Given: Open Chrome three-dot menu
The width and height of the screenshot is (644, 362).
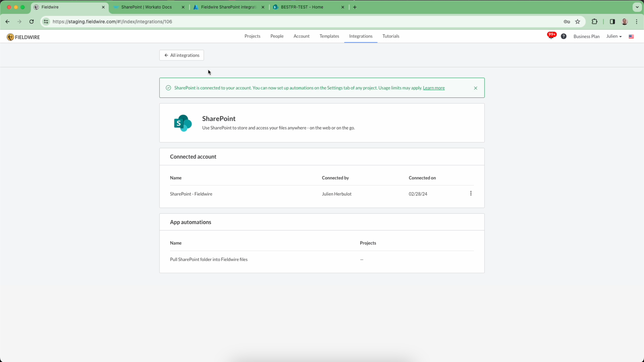Looking at the screenshot, I should [636, 22].
